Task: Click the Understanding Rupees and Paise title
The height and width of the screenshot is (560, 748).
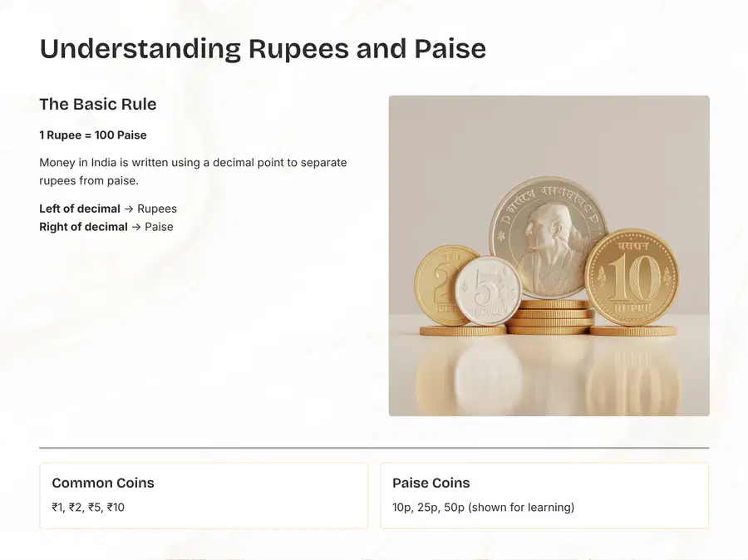Action: [263, 49]
